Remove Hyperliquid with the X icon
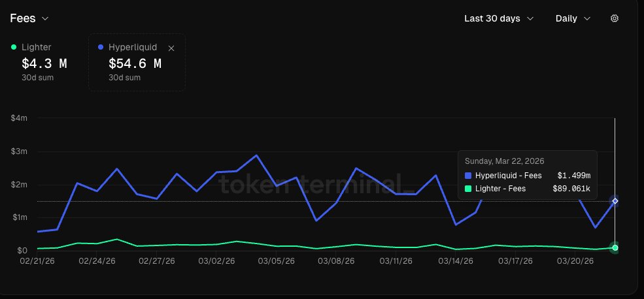Screen dimensions: 644x299 pos(171,48)
